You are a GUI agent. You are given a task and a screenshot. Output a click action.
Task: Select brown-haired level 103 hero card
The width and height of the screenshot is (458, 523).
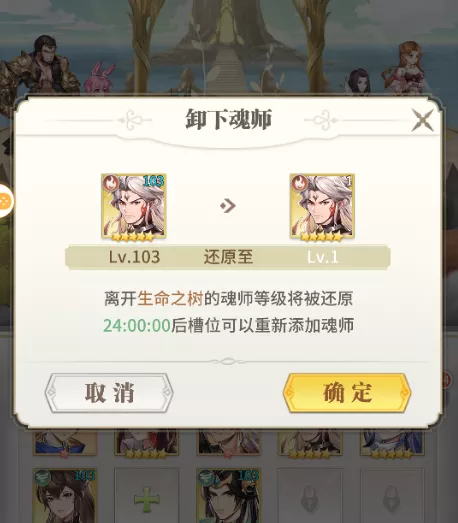pos(65,496)
